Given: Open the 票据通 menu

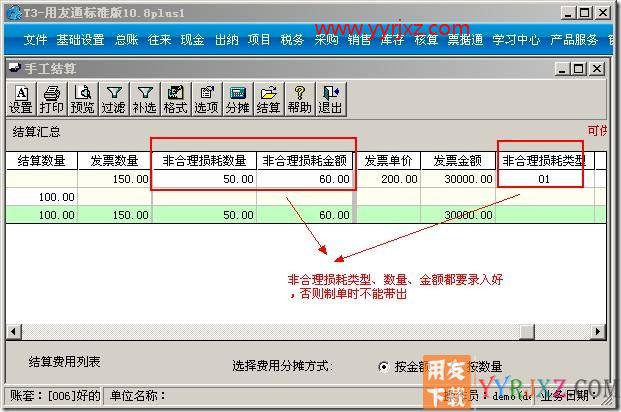Looking at the screenshot, I should pos(465,40).
